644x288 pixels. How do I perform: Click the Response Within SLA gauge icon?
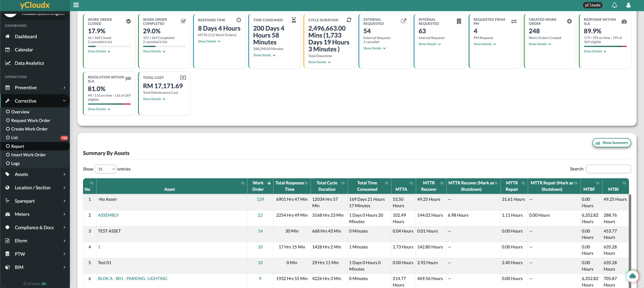pos(624,21)
